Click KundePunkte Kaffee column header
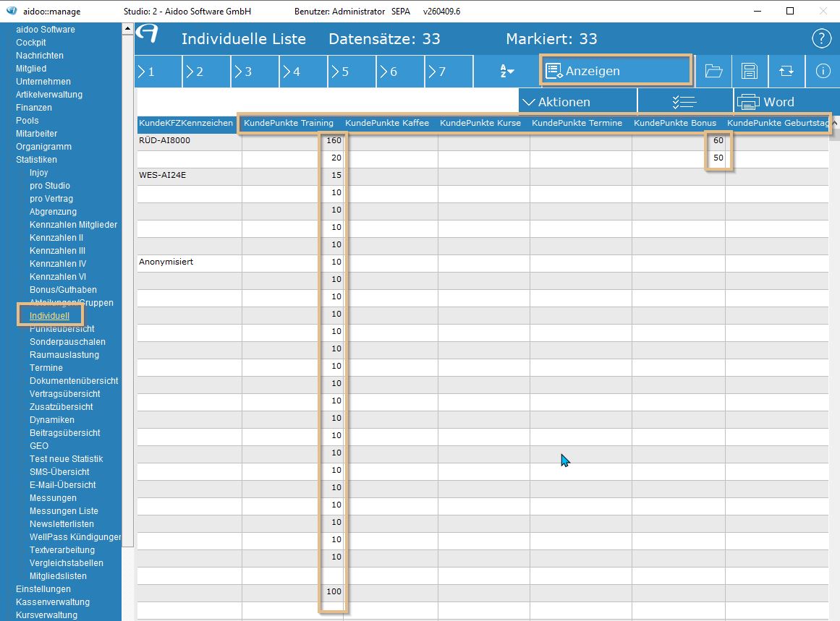The height and width of the screenshot is (621, 840). [387, 123]
